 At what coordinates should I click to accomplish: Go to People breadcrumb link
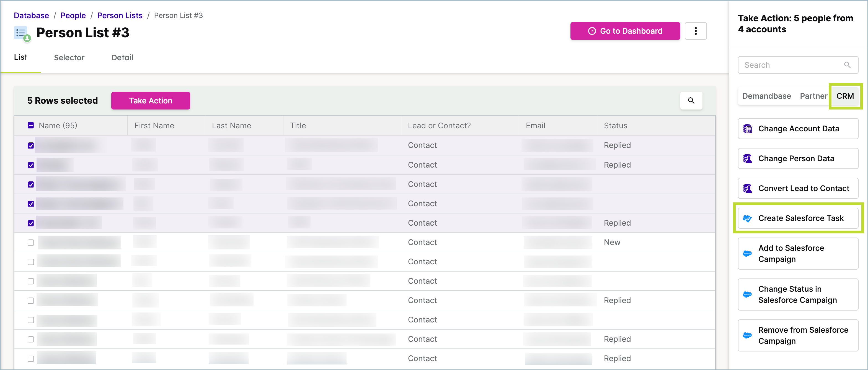[73, 15]
